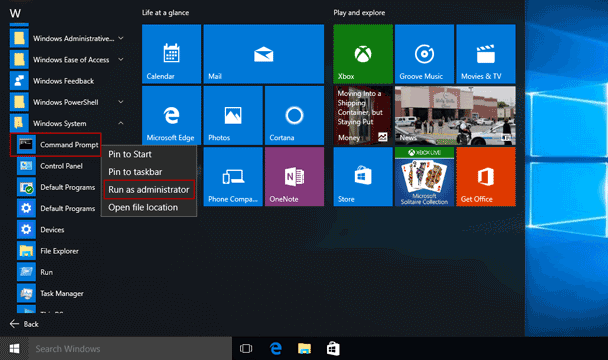The image size is (608, 360).
Task: Open the Groove Music tile
Action: [x=424, y=54]
